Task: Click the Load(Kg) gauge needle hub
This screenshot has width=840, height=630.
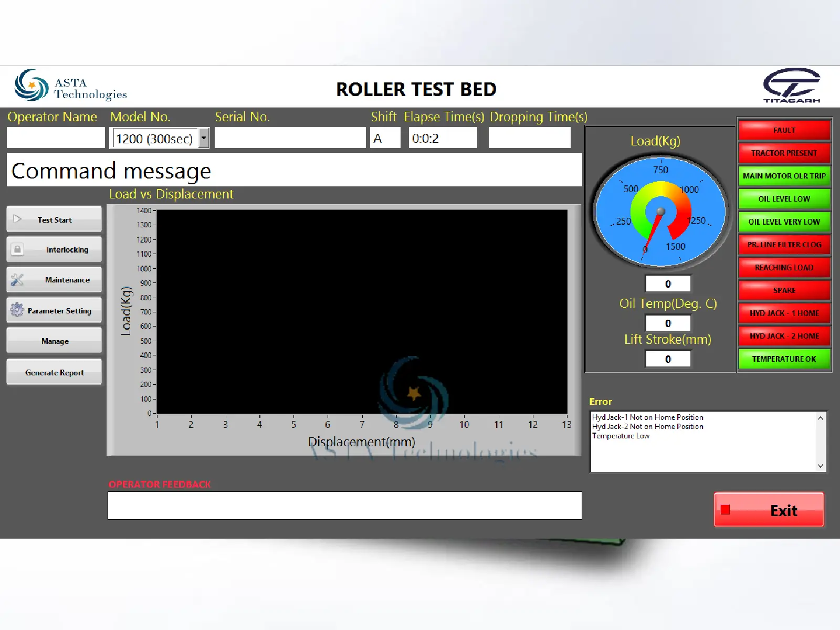Action: click(661, 212)
